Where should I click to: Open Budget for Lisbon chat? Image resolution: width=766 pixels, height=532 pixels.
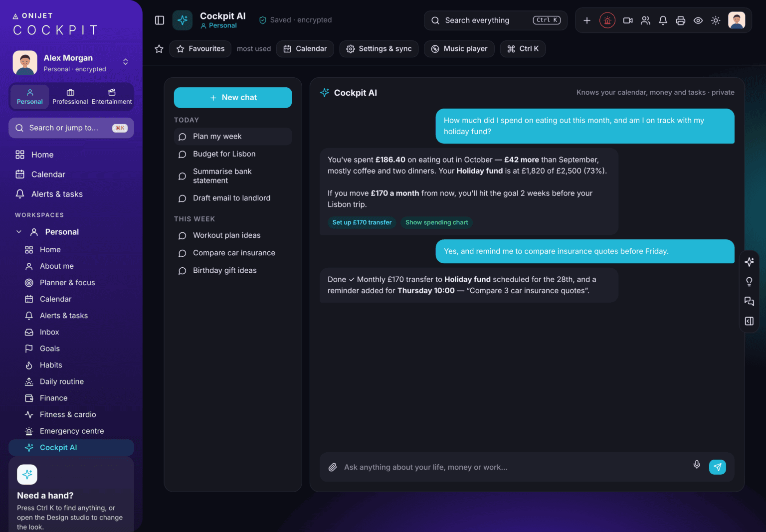click(x=233, y=154)
